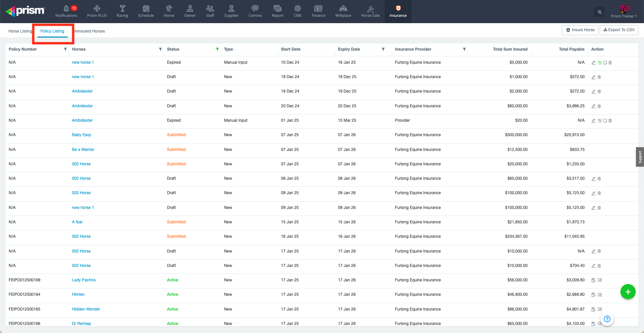
Task: Switch to the Uninsured Horses tab
Action: pyautogui.click(x=90, y=31)
